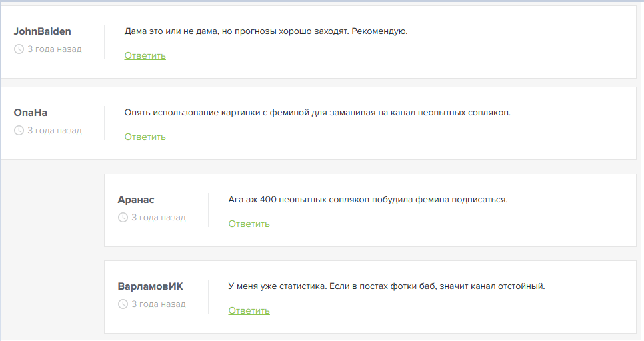Open the JohnBaiden username
The height and width of the screenshot is (341, 644).
[x=42, y=31]
